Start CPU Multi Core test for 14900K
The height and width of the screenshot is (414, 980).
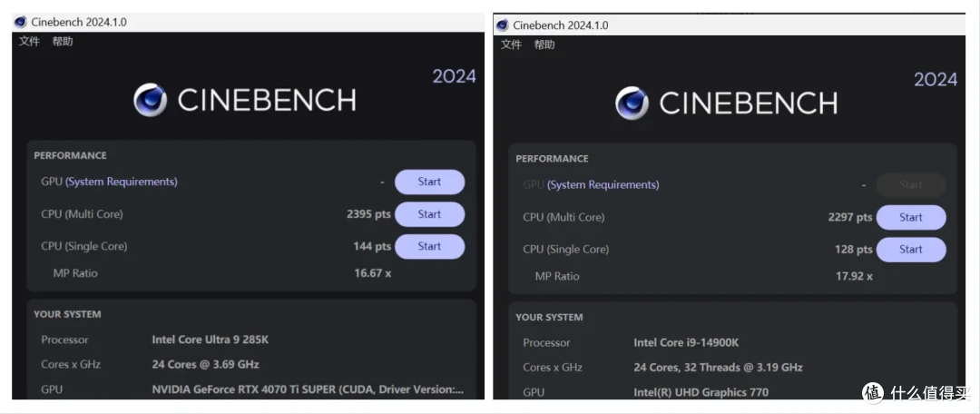[x=911, y=218]
